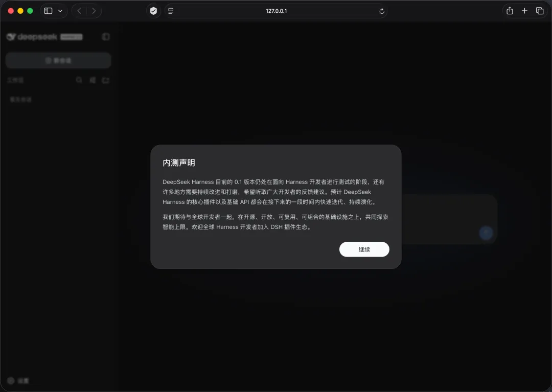The image size is (552, 392).
Task: Close the Safari window with red button
Action: (11, 11)
